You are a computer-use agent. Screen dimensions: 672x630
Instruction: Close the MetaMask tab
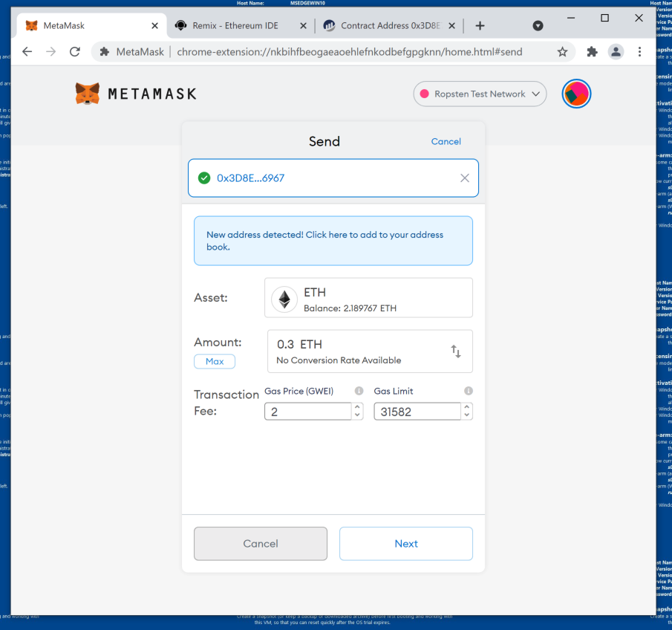click(x=154, y=26)
